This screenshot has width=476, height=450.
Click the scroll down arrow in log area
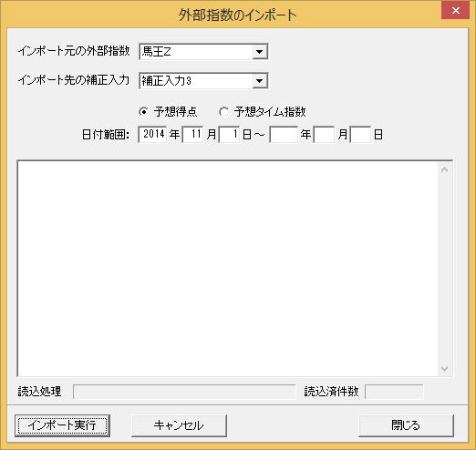(x=445, y=369)
